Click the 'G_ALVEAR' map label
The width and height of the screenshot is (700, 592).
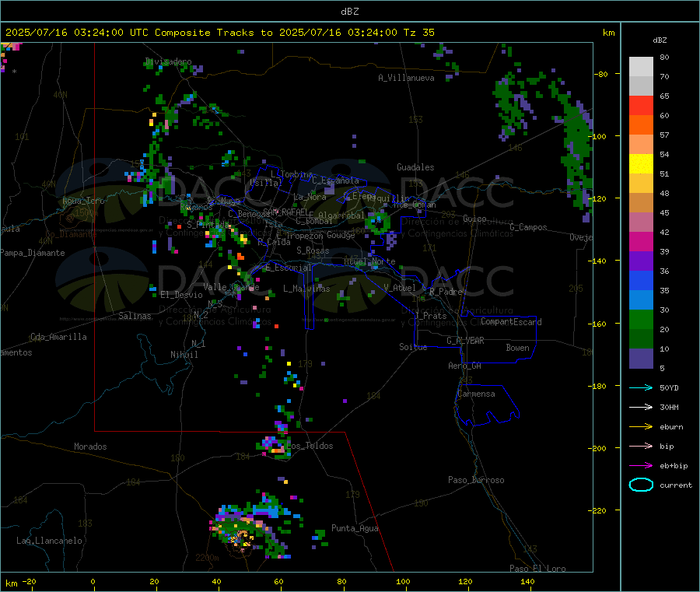465,341
